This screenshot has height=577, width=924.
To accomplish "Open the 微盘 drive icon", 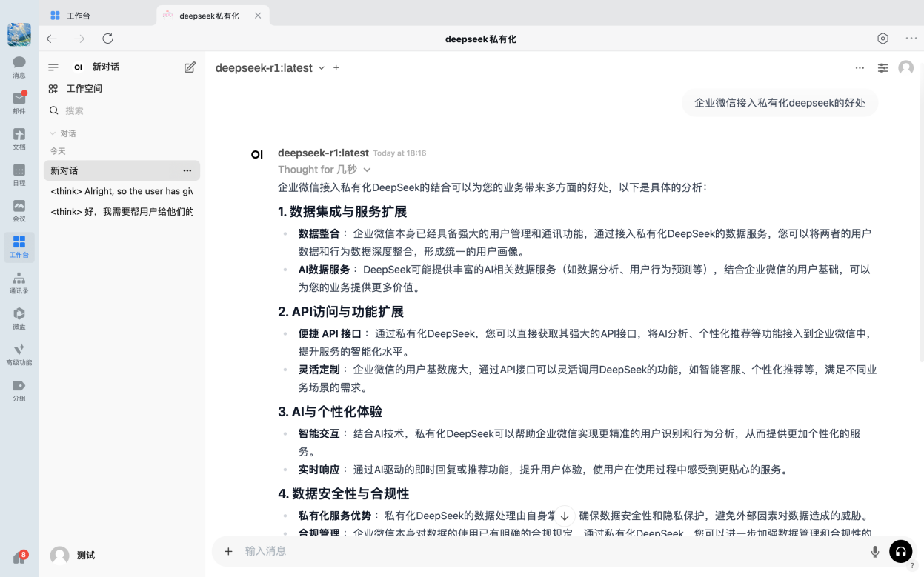I will point(19,318).
